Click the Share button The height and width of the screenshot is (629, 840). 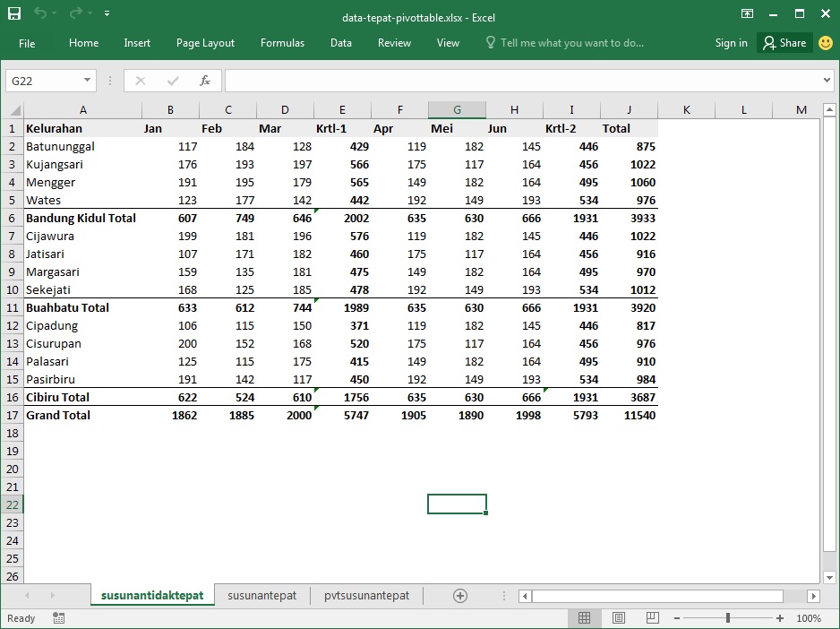(784, 42)
